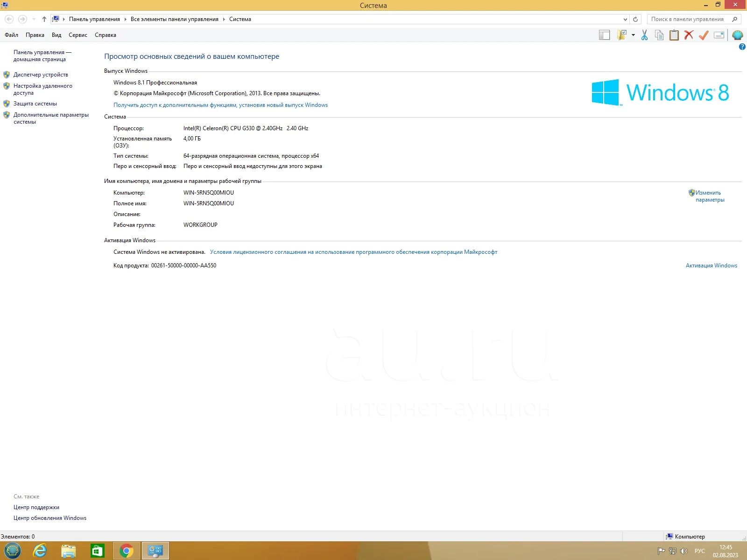Image resolution: width=747 pixels, height=560 pixels.
Task: Click the scissors Cut toolbar icon
Action: (644, 35)
